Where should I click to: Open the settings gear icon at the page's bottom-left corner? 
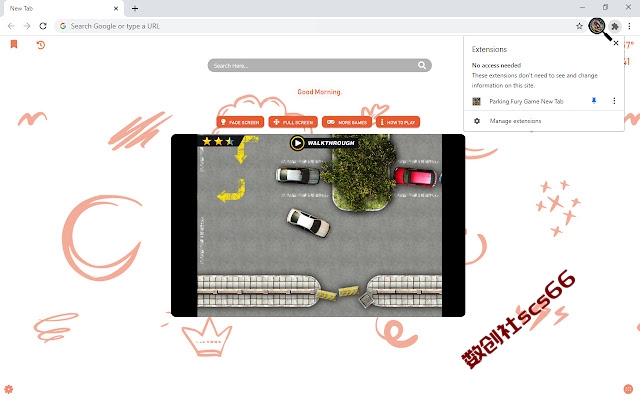pyautogui.click(x=9, y=389)
